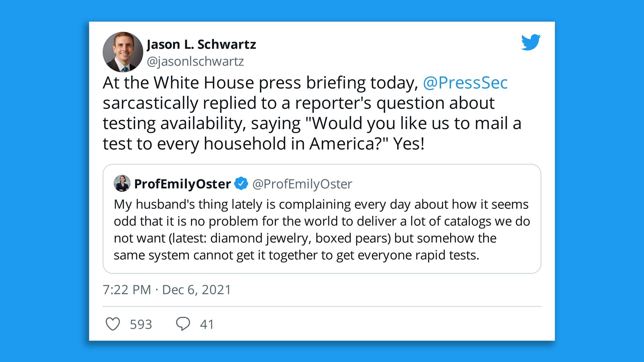
Task: Click the reply speech bubble icon
Action: point(183,324)
